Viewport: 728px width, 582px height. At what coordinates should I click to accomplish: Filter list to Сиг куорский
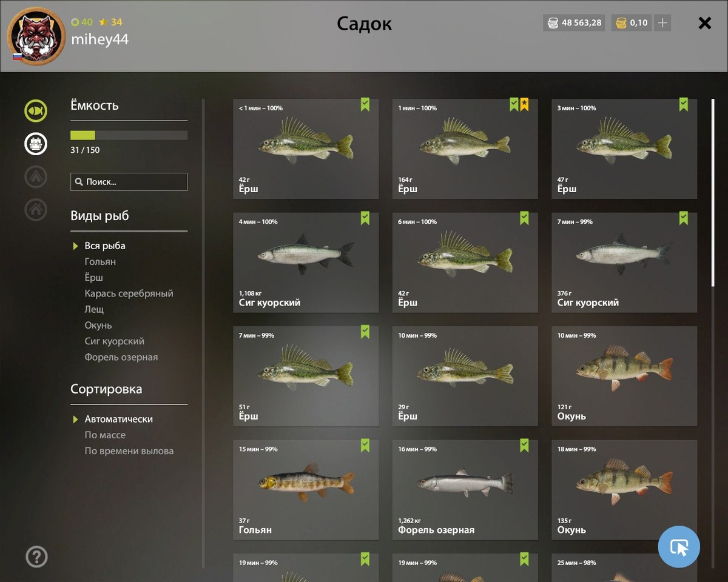115,341
